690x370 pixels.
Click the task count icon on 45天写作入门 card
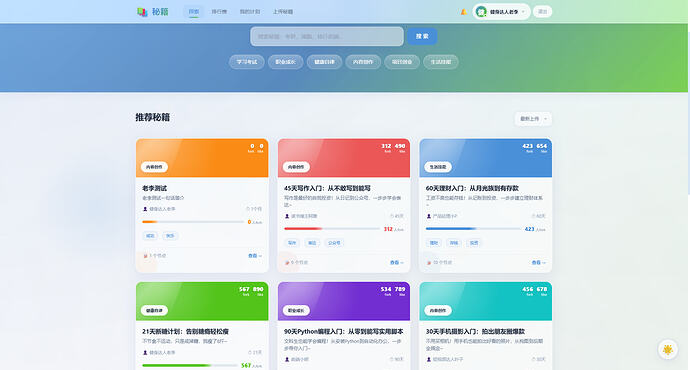[287, 263]
